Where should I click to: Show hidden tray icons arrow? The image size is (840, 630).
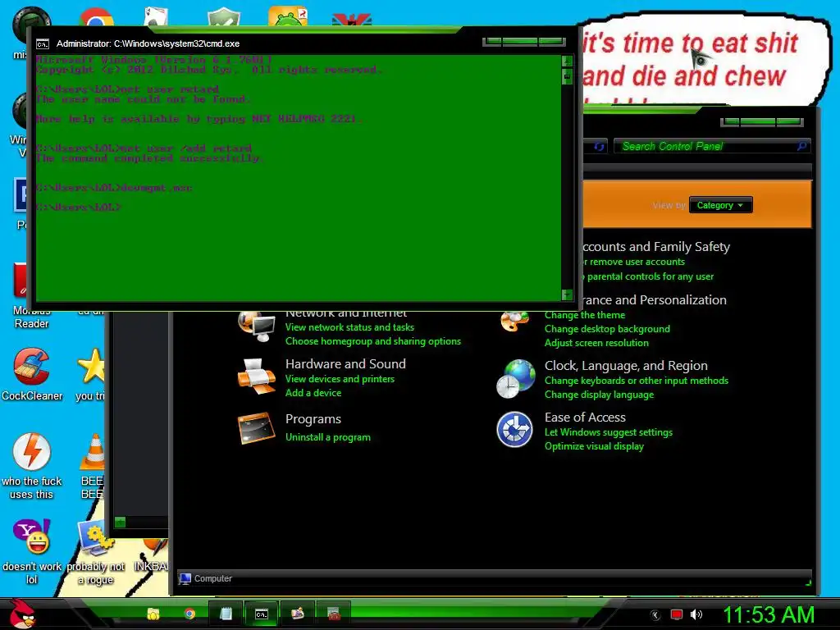click(x=655, y=615)
